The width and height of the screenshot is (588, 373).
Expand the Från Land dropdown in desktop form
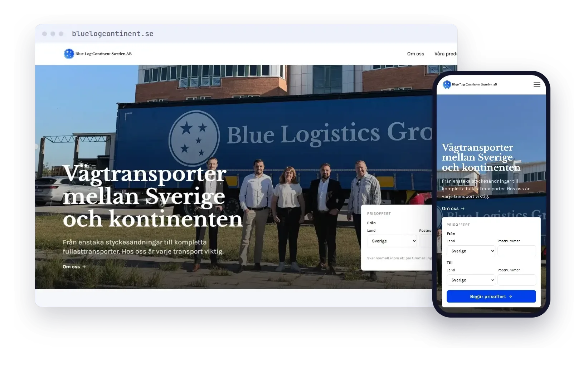pyautogui.click(x=392, y=241)
